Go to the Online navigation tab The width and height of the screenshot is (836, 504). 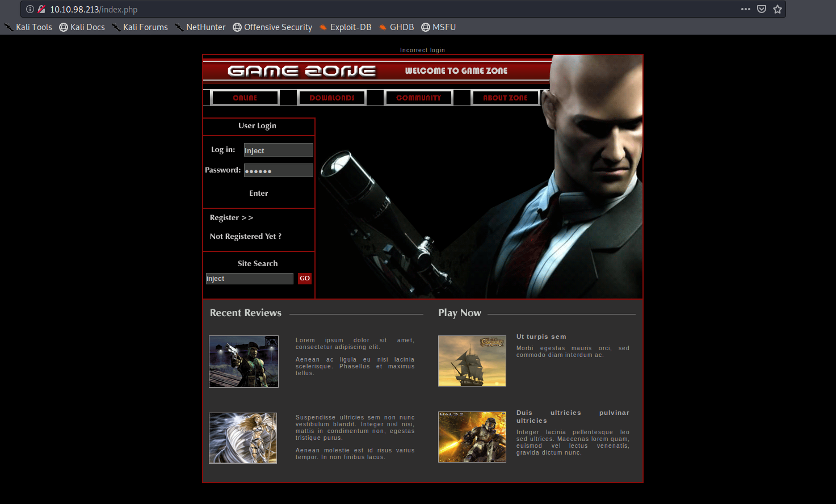tap(245, 98)
